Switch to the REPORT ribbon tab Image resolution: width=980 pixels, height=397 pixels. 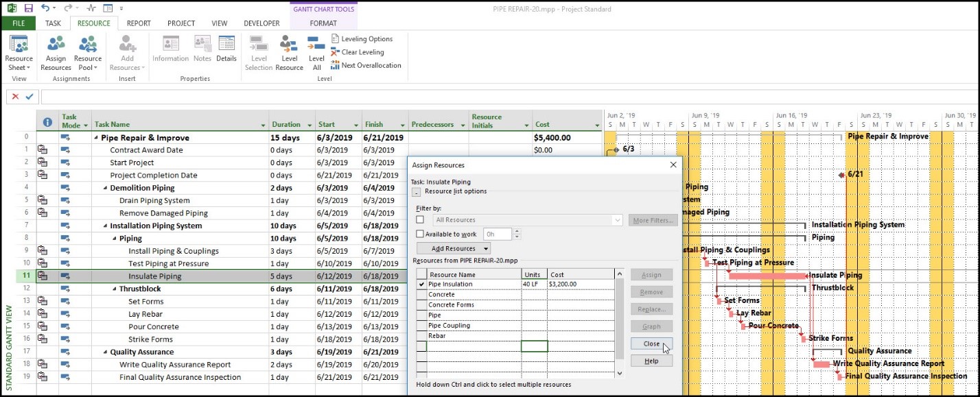[139, 23]
